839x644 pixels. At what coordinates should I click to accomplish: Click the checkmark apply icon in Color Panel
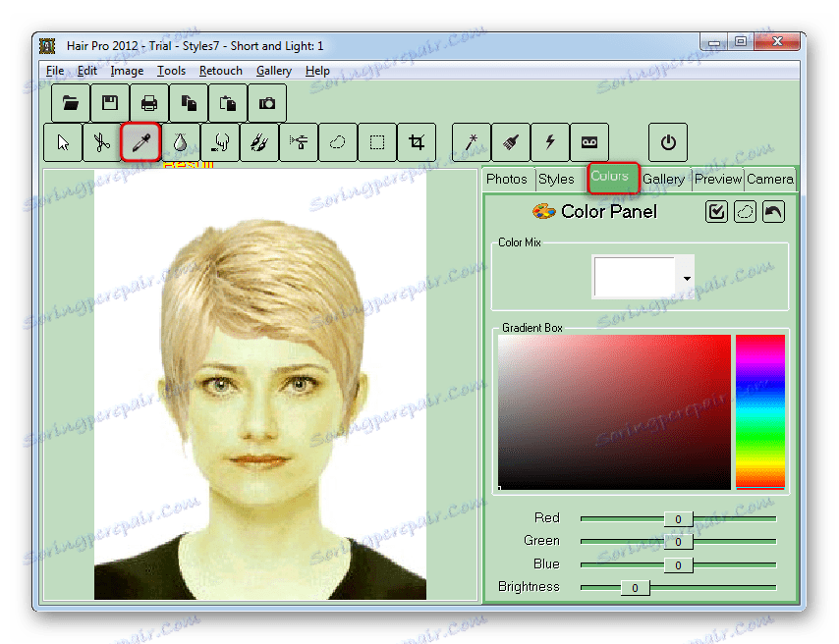[716, 212]
